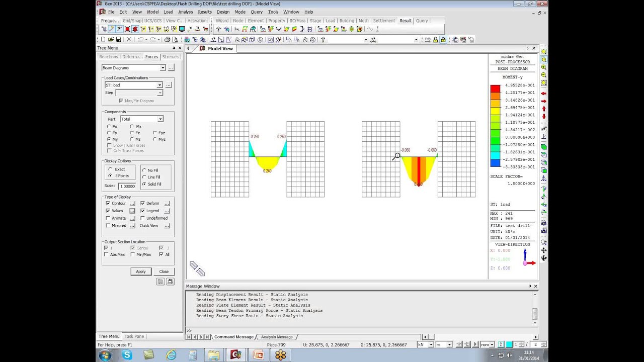
Task: Enable the Undeformed checkbox
Action: [142, 218]
